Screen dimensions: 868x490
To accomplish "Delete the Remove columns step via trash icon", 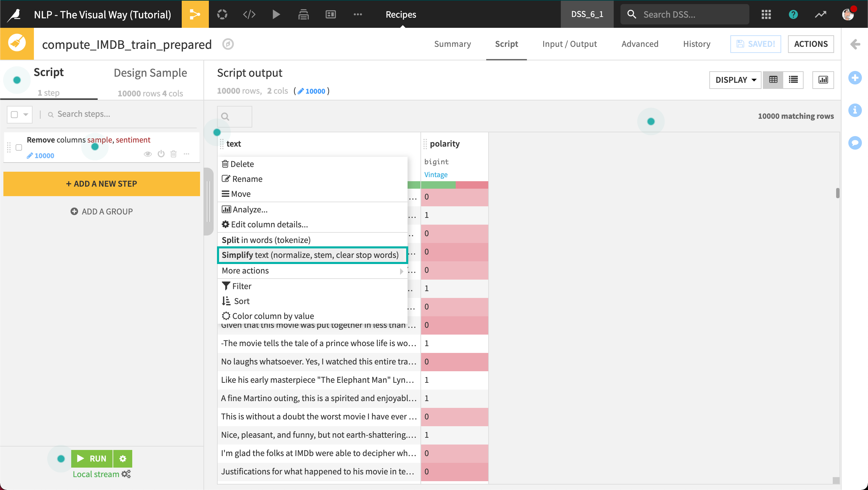I will 174,154.
